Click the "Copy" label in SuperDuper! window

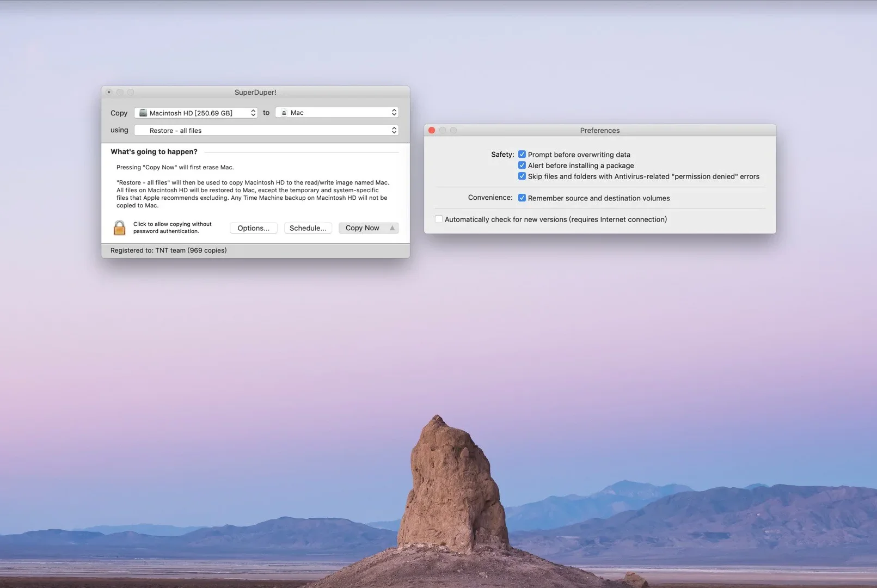tap(119, 113)
